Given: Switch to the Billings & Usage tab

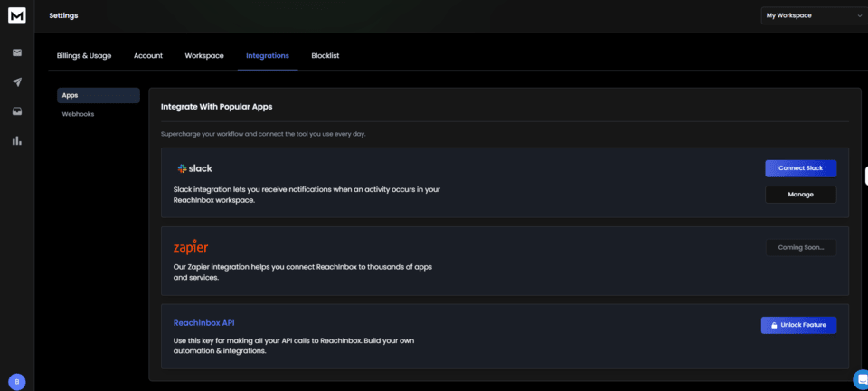Looking at the screenshot, I should click(84, 55).
